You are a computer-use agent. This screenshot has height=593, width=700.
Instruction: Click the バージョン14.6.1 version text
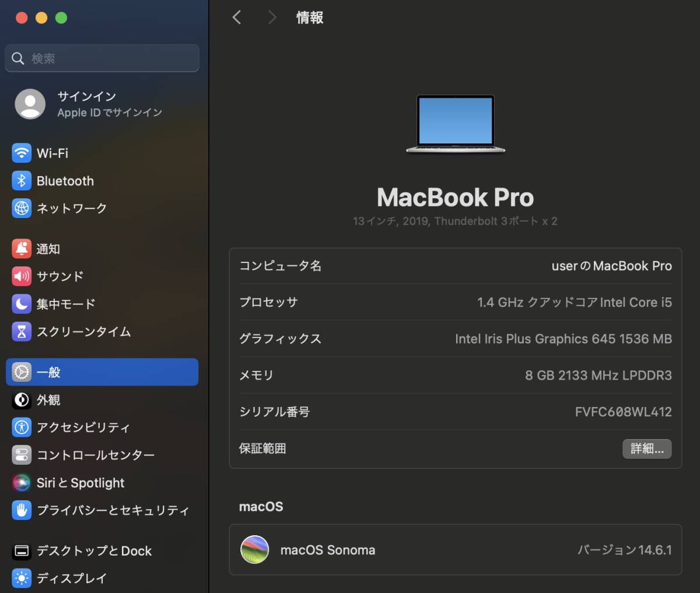pos(625,550)
